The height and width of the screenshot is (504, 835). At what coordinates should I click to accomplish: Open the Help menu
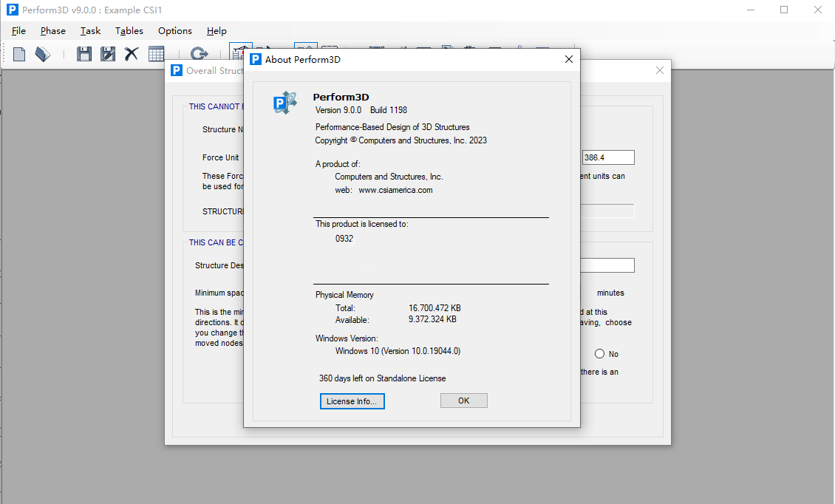click(x=217, y=31)
